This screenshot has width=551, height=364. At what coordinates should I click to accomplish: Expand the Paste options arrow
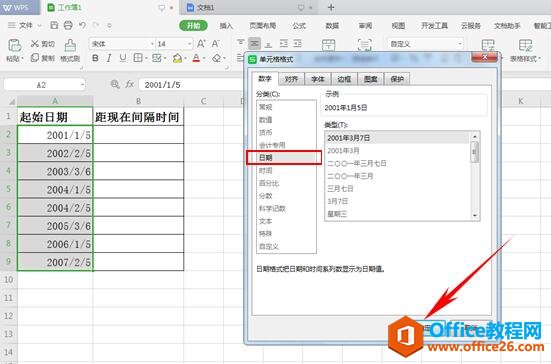point(22,59)
